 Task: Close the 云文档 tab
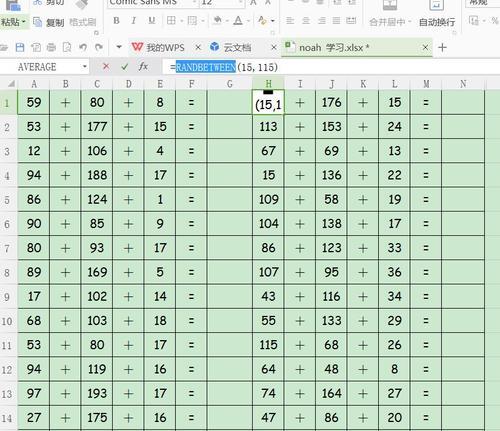(274, 47)
